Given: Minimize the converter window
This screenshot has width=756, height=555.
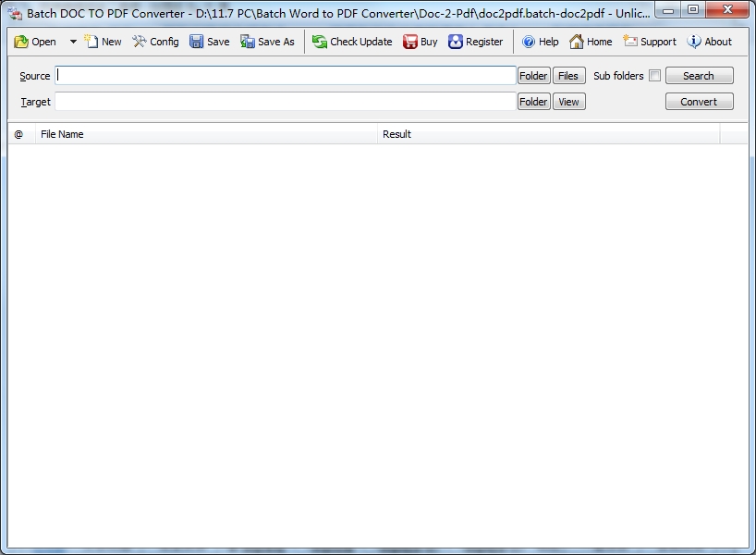Looking at the screenshot, I should pos(668,9).
